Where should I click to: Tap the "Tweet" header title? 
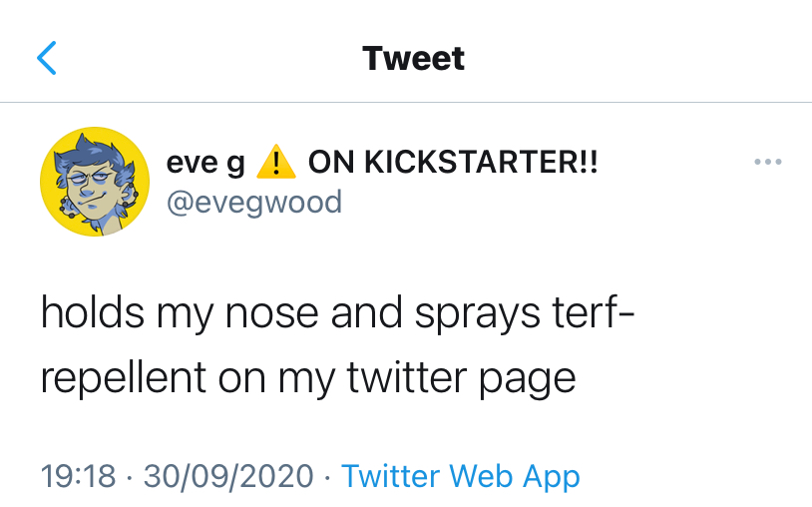tap(413, 58)
